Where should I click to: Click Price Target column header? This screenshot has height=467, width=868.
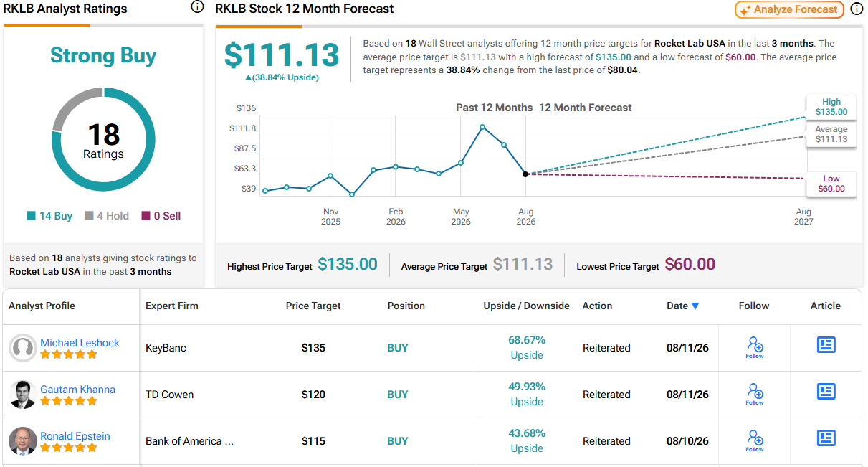pyautogui.click(x=313, y=306)
